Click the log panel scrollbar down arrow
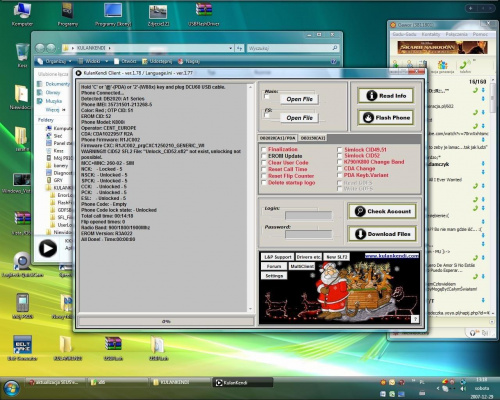 [x=250, y=309]
